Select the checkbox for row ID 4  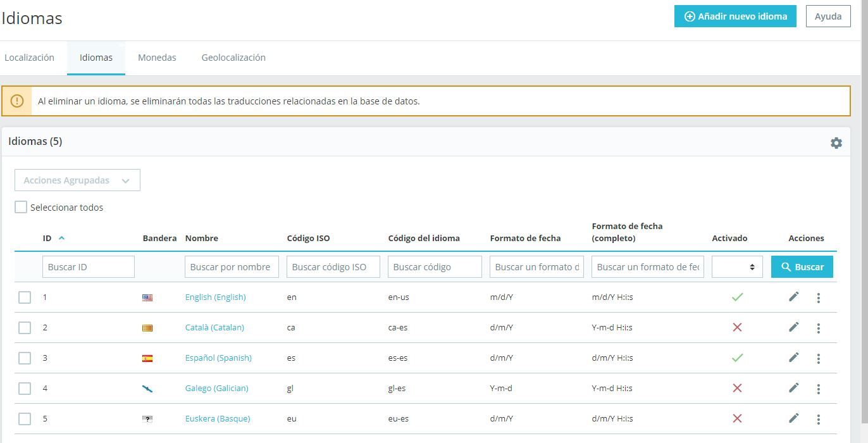click(x=25, y=388)
